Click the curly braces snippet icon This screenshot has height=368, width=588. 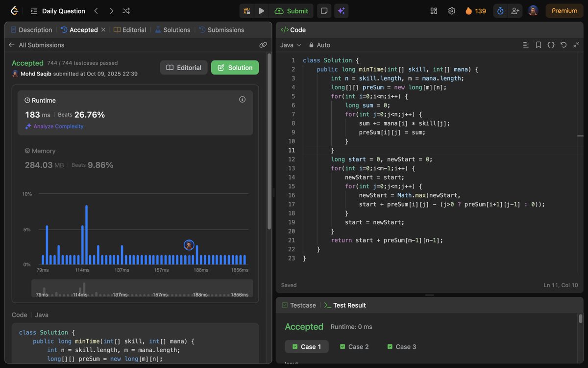click(551, 45)
